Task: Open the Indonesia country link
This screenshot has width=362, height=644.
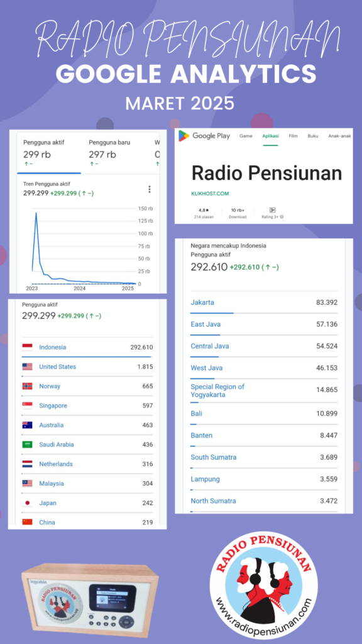Action: click(x=53, y=347)
